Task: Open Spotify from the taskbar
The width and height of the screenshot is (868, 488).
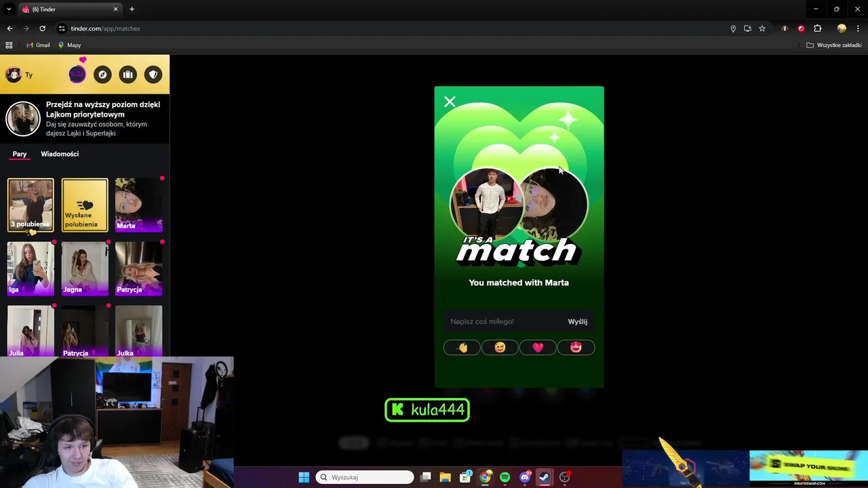Action: (505, 477)
